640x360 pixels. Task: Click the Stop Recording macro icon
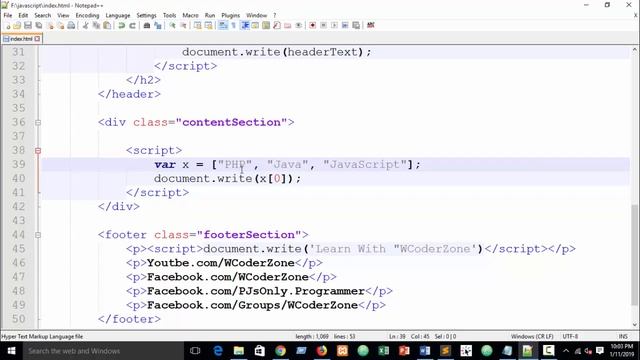(323, 25)
